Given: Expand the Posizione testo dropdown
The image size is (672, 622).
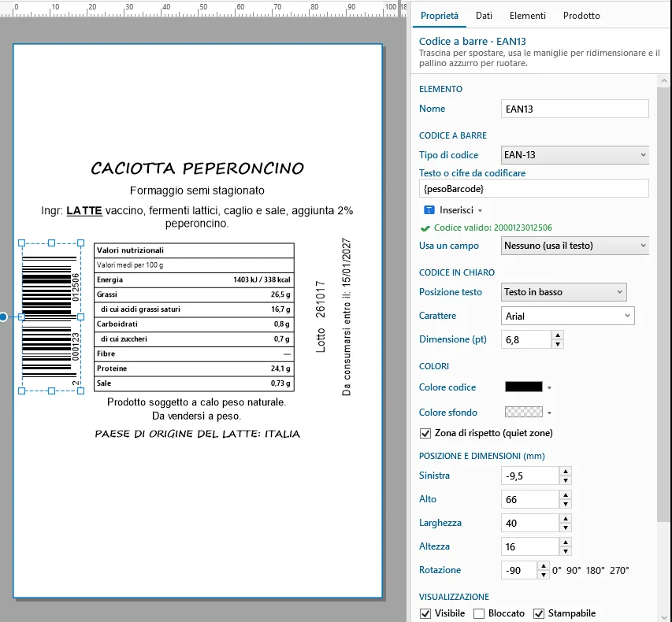Looking at the screenshot, I should (x=563, y=292).
